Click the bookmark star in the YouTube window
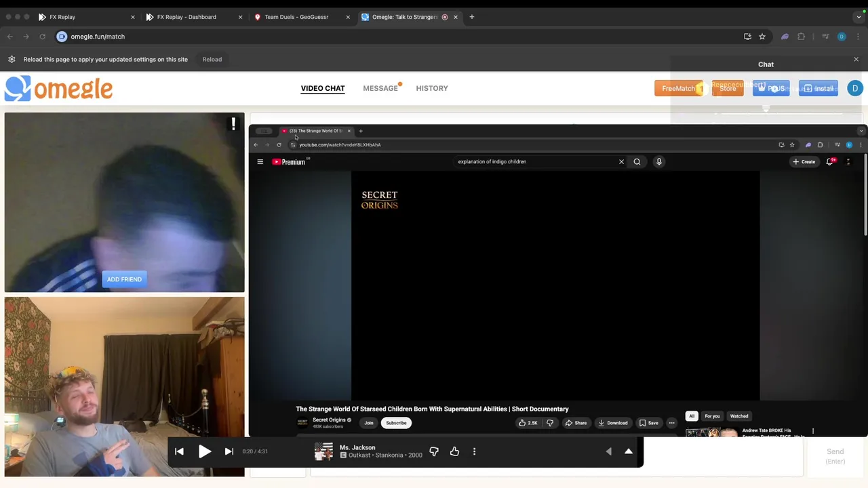 click(792, 144)
